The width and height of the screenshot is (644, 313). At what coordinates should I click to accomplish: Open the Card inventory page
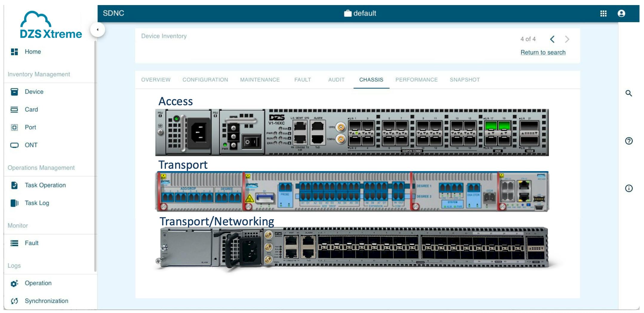point(31,109)
